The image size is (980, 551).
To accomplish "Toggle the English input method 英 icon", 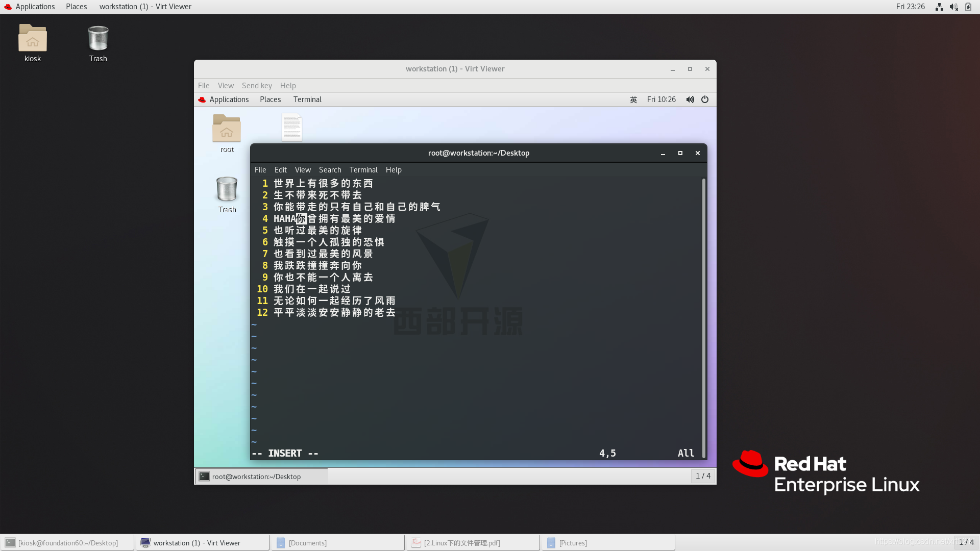I will (633, 99).
